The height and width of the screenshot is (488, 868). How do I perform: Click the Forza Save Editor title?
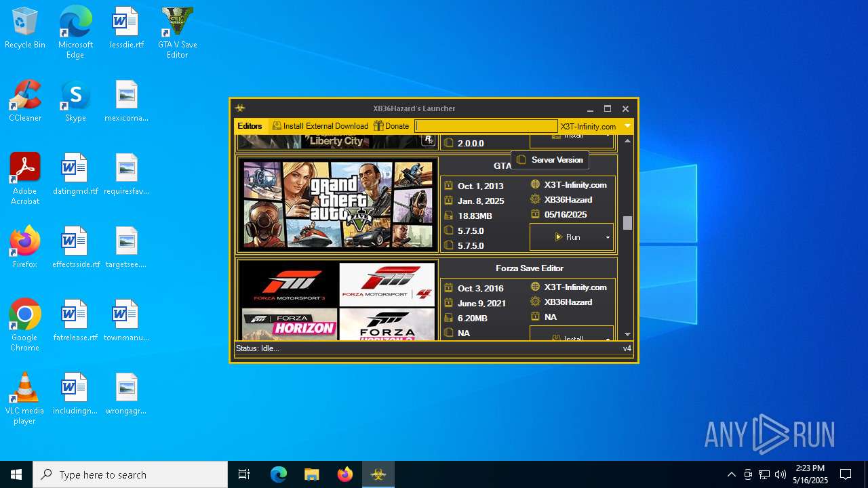point(529,268)
